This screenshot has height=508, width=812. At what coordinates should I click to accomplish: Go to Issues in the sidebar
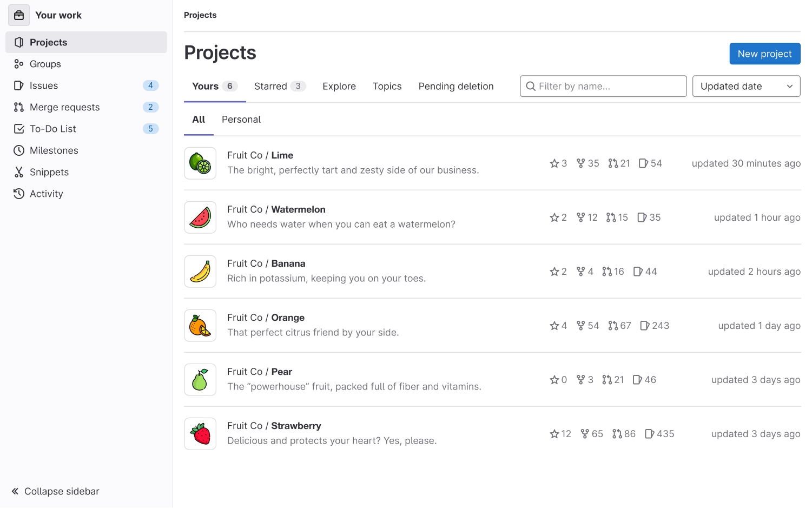pos(43,85)
